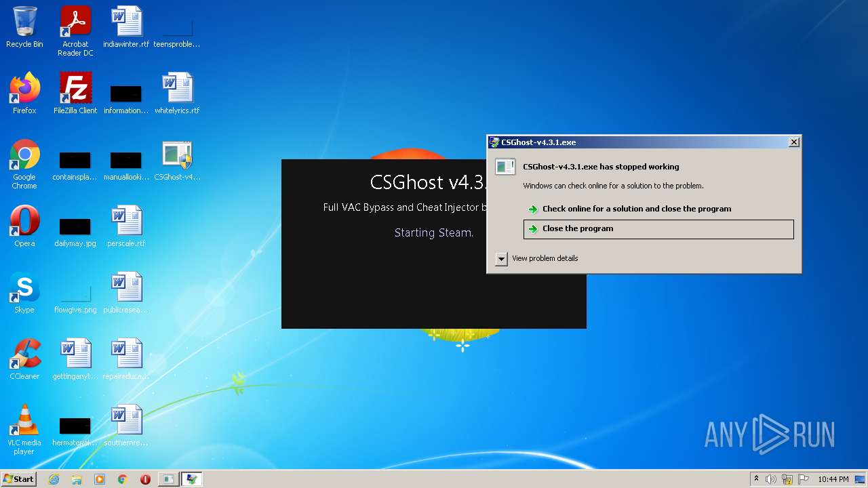Image resolution: width=868 pixels, height=488 pixels.
Task: Launch the CCleaner desktop shortcut
Action: pos(24,359)
